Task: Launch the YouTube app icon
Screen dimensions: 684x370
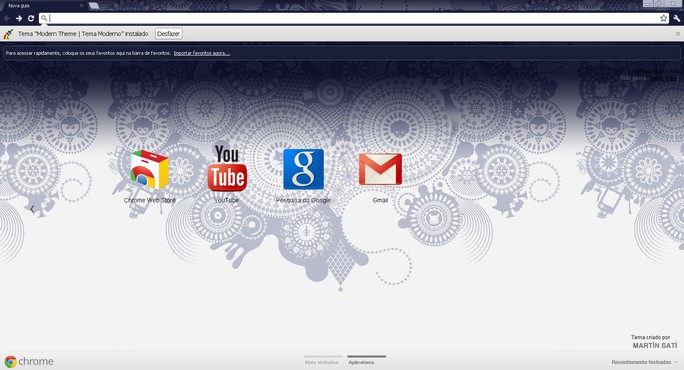Action: pos(227,168)
